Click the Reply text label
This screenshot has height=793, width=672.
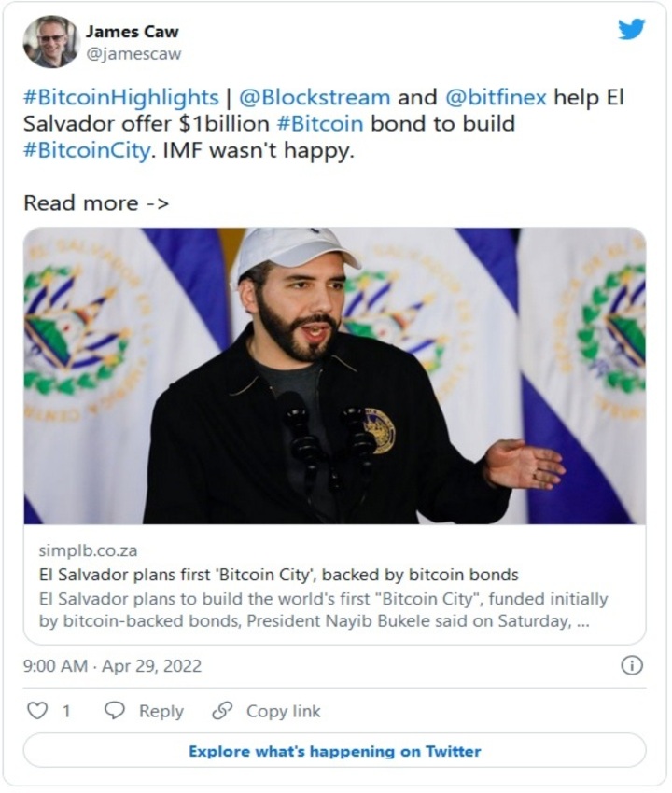tap(161, 711)
